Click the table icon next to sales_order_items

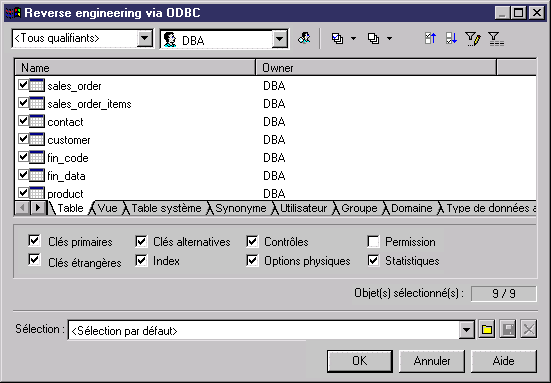coord(37,103)
